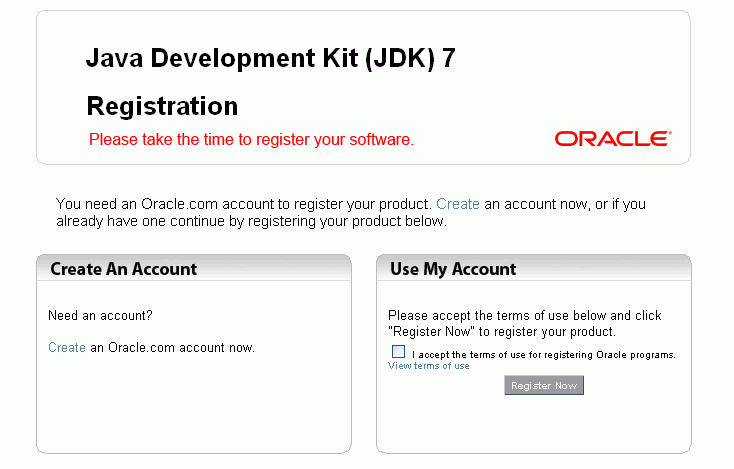The height and width of the screenshot is (469, 734).
Task: Click Create link under Need an account
Action: tap(67, 347)
